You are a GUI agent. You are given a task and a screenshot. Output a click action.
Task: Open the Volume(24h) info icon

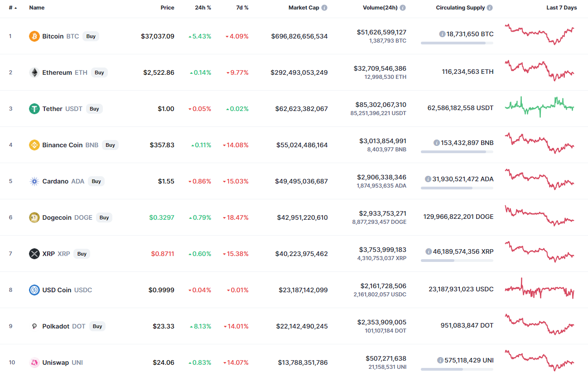click(403, 8)
